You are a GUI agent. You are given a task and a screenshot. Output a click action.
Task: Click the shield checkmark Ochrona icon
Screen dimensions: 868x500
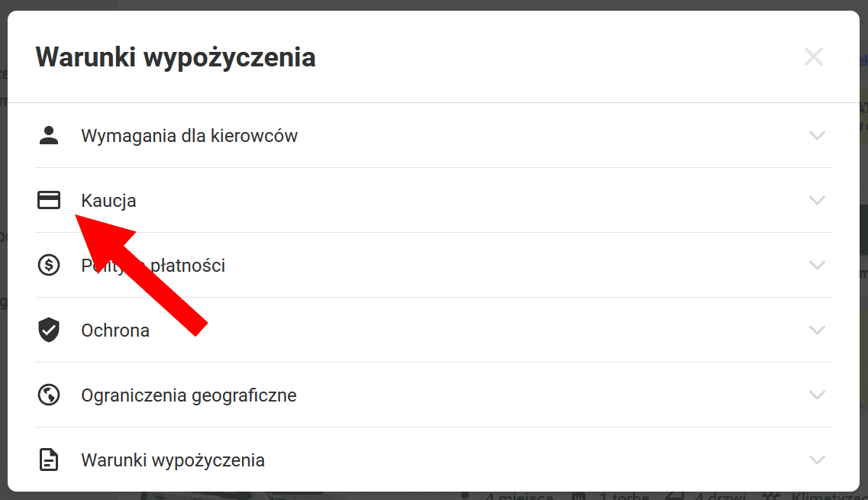(x=49, y=330)
